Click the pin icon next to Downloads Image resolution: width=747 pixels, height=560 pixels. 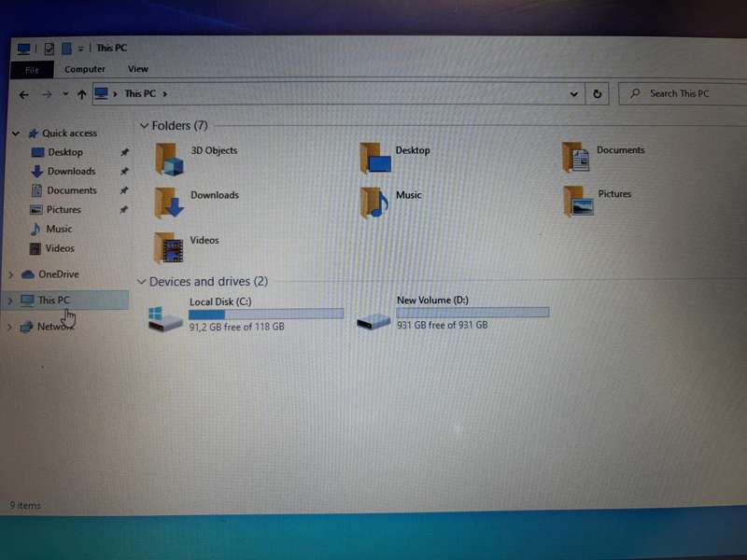(124, 172)
